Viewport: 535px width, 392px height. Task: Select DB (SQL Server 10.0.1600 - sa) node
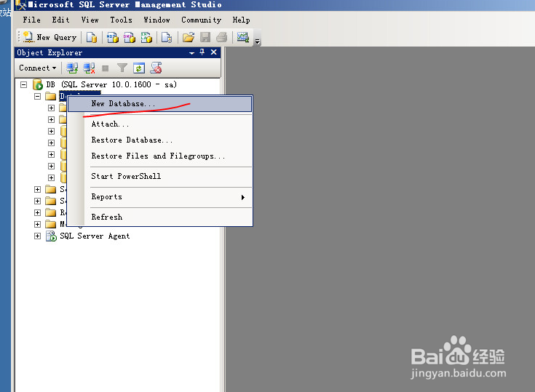click(111, 84)
